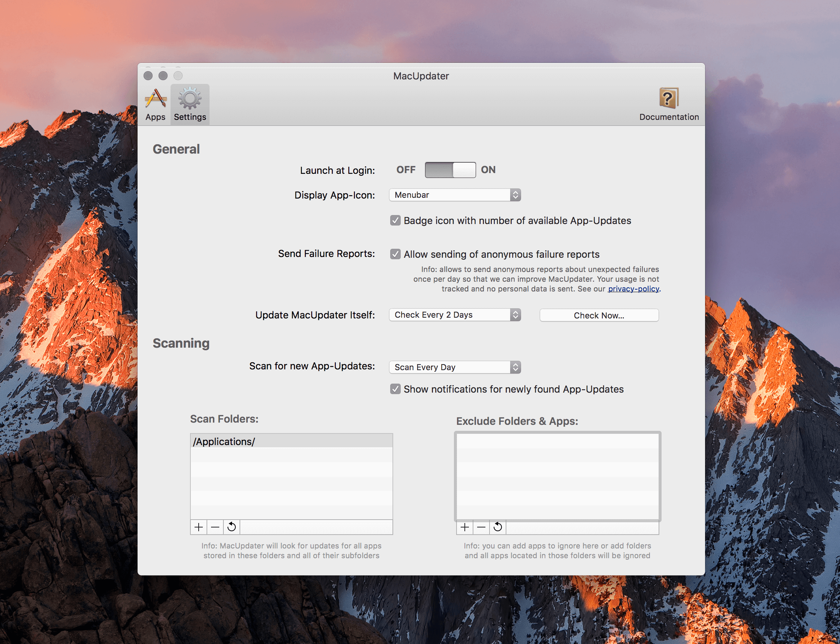Uncheck Badge icon with number of App-Updates
840x644 pixels.
point(395,220)
